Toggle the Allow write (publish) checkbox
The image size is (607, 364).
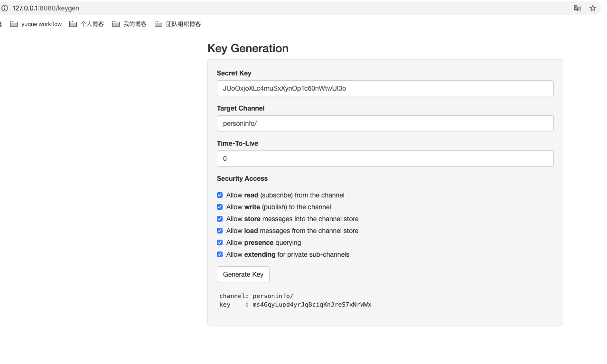point(220,207)
